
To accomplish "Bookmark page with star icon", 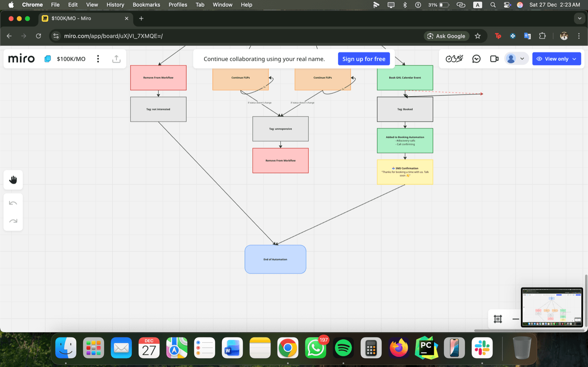I will (477, 36).
